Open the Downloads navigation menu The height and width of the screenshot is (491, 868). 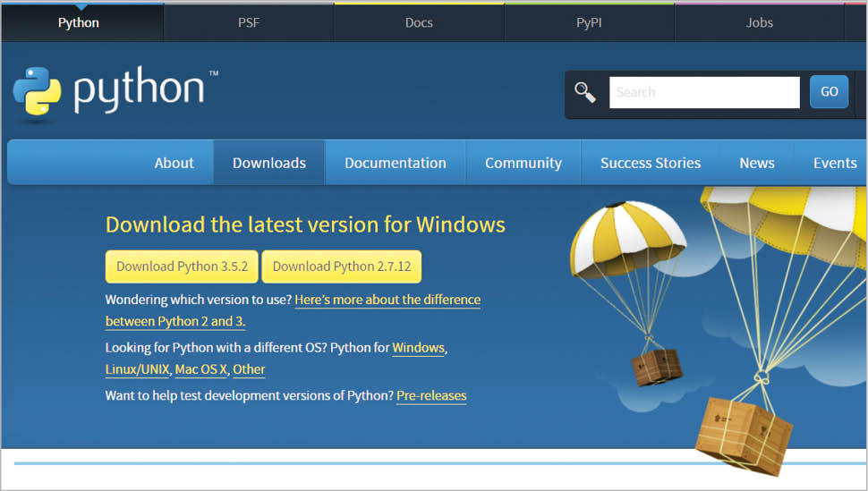pyautogui.click(x=269, y=163)
